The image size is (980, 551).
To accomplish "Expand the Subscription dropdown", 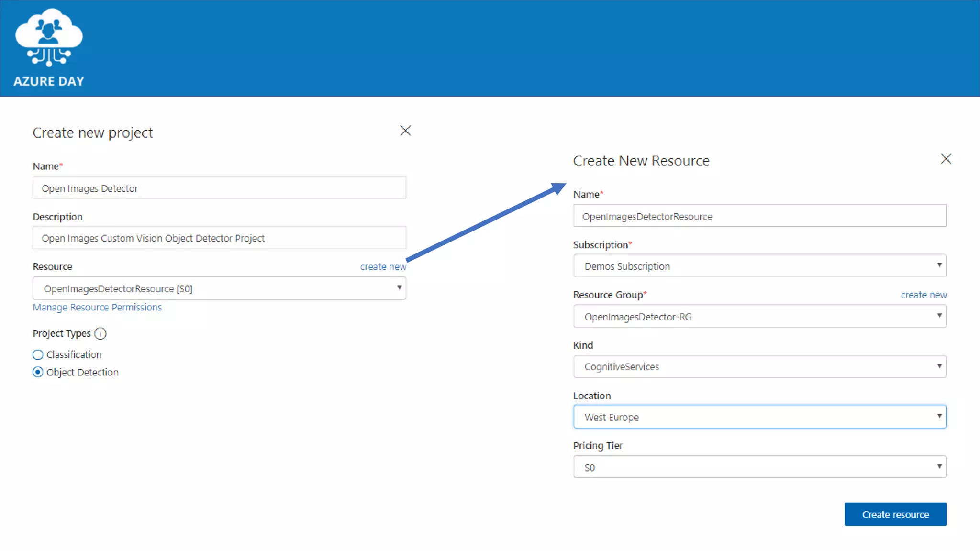I will tap(759, 266).
